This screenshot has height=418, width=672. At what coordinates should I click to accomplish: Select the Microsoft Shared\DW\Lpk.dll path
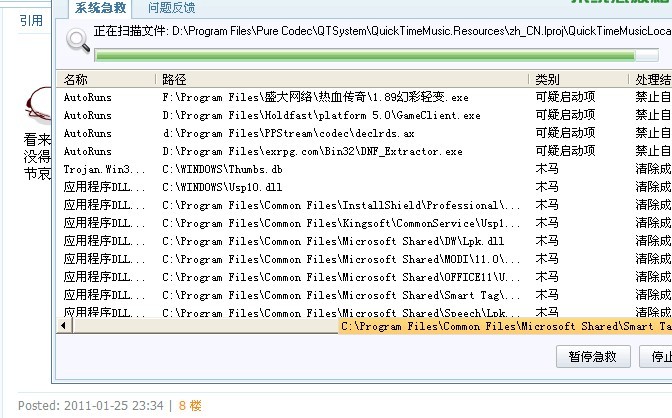333,241
